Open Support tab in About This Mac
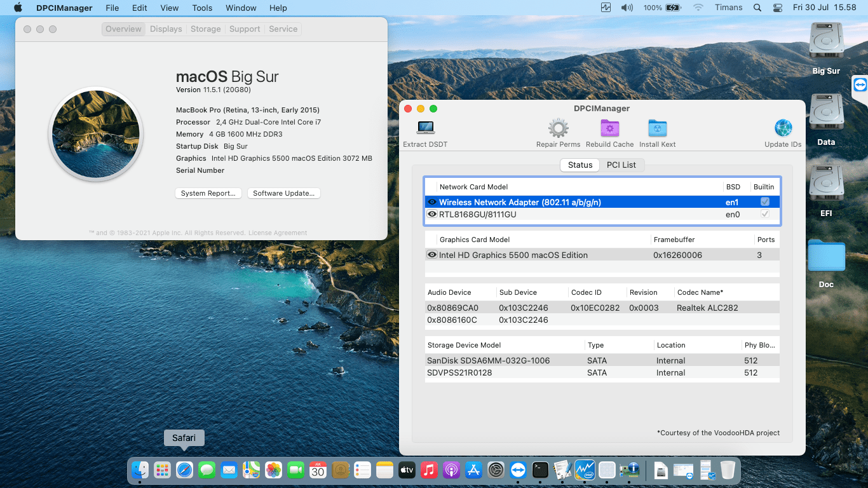The width and height of the screenshot is (868, 488). coord(245,29)
